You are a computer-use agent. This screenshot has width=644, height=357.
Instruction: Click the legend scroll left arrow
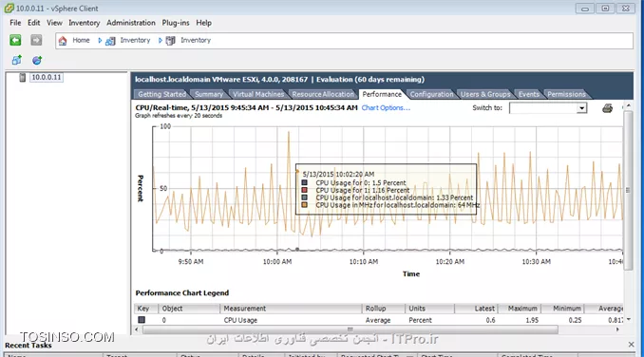coord(137,329)
